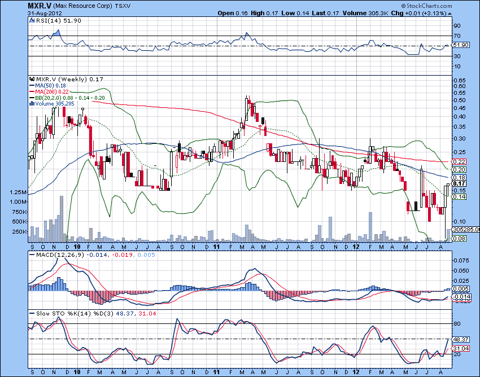Click the Slow STO %K(14) %D(3) label
Image resolution: width=480 pixels, height=377 pixels.
pyautogui.click(x=74, y=314)
